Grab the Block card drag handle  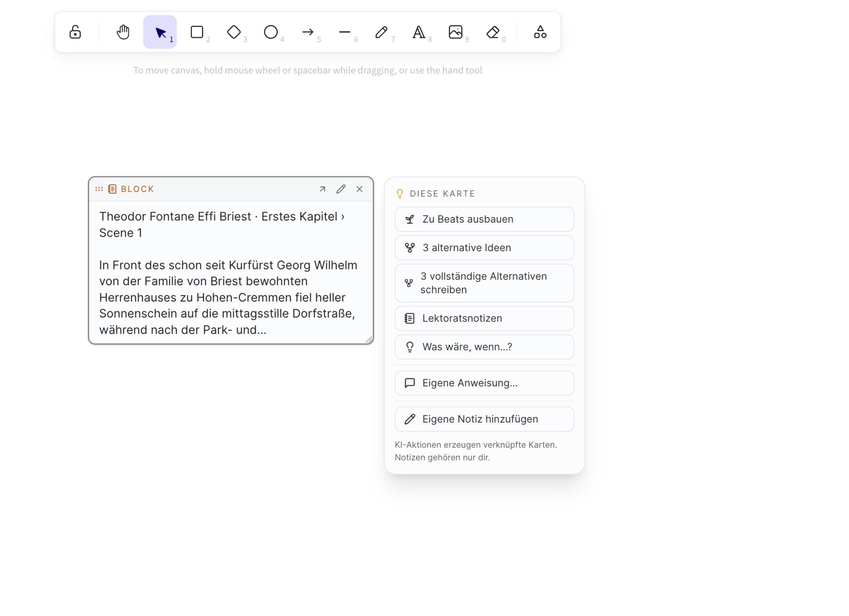[99, 189]
